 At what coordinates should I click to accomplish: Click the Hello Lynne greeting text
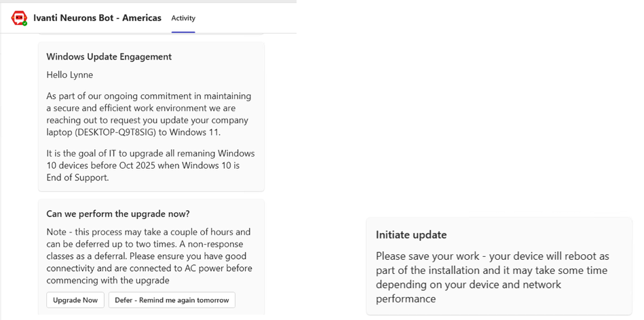tap(70, 75)
